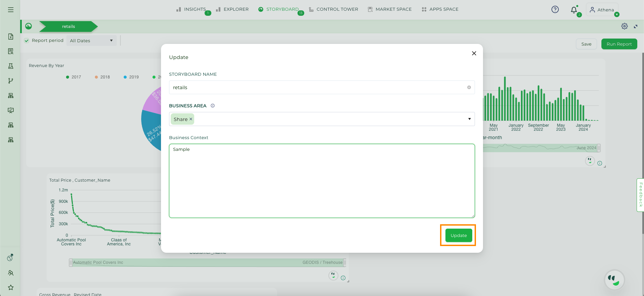The image size is (644, 296).
Task: Toggle Report period checkbox
Action: pyautogui.click(x=26, y=41)
